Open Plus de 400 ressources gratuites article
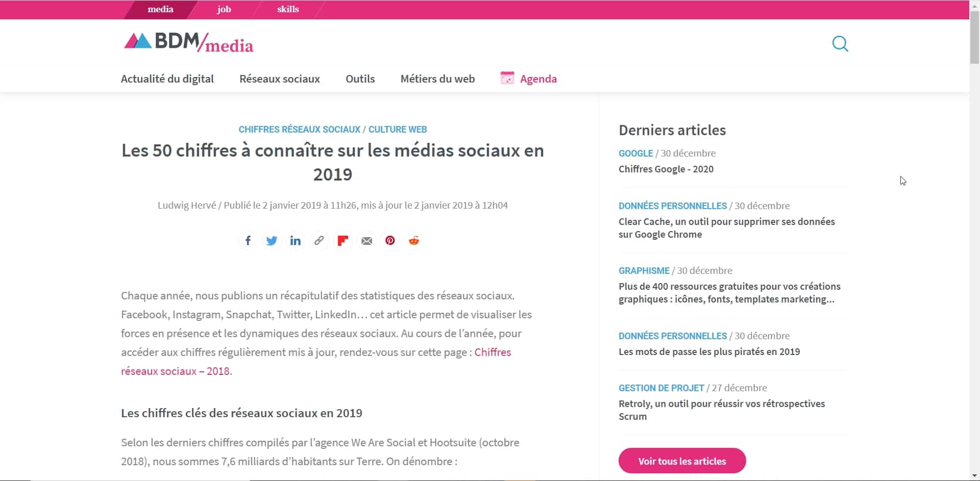Screen dimensions: 980x481 [729, 293]
